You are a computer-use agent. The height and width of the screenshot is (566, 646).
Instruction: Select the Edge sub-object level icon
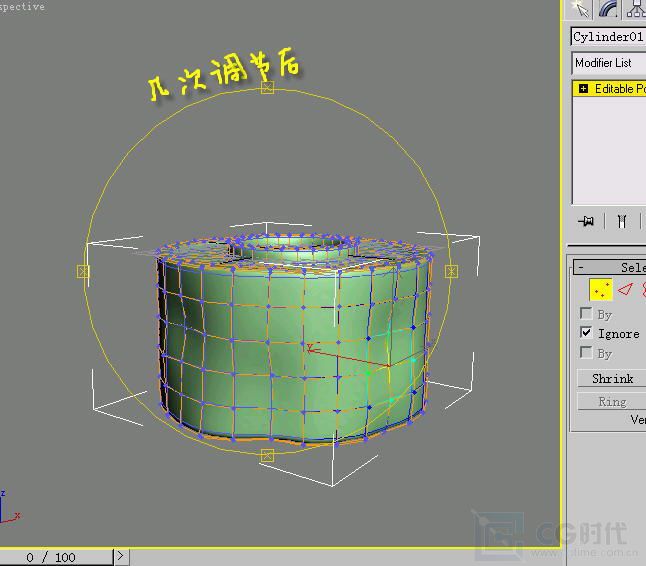625,290
